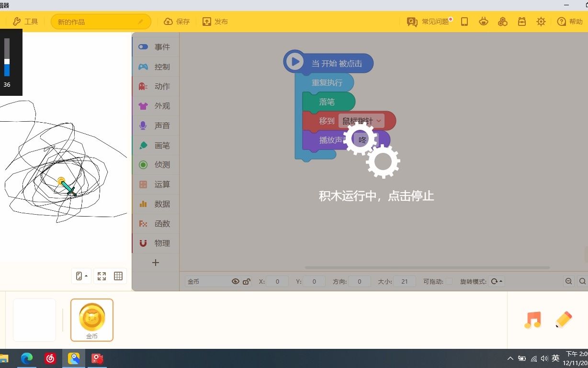Zoom in using the magnifier icon

pyautogui.click(x=582, y=281)
